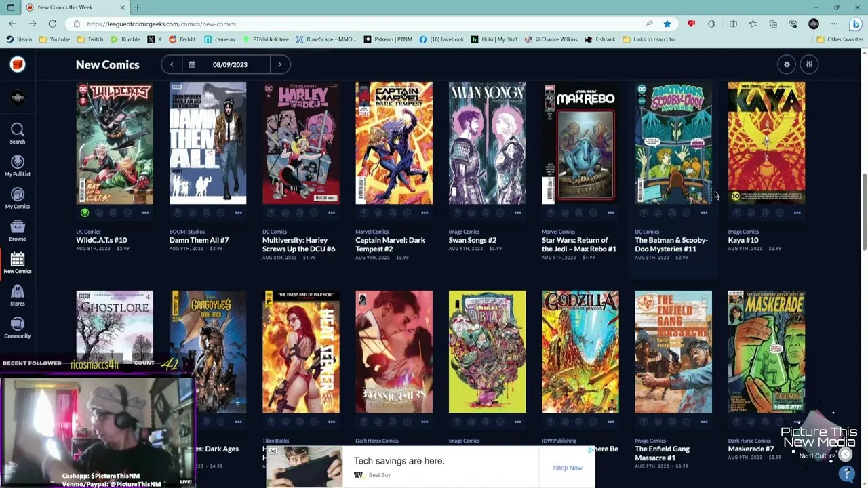
Task: Toggle Pull on Damn Them All #7
Action: [178, 213]
